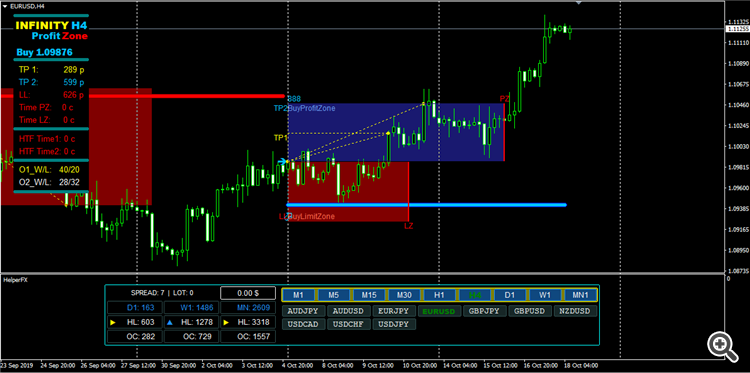
Task: Click the MN: 2609 range cell
Action: pos(248,307)
